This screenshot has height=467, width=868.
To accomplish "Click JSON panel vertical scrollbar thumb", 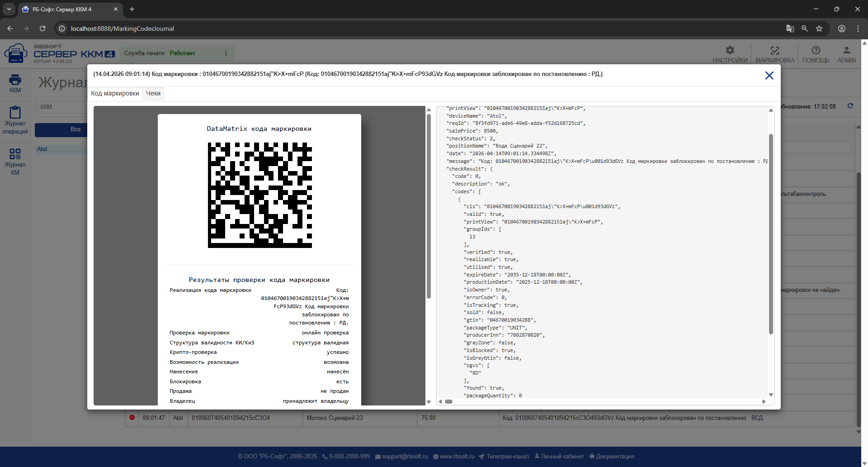I will [x=771, y=234].
